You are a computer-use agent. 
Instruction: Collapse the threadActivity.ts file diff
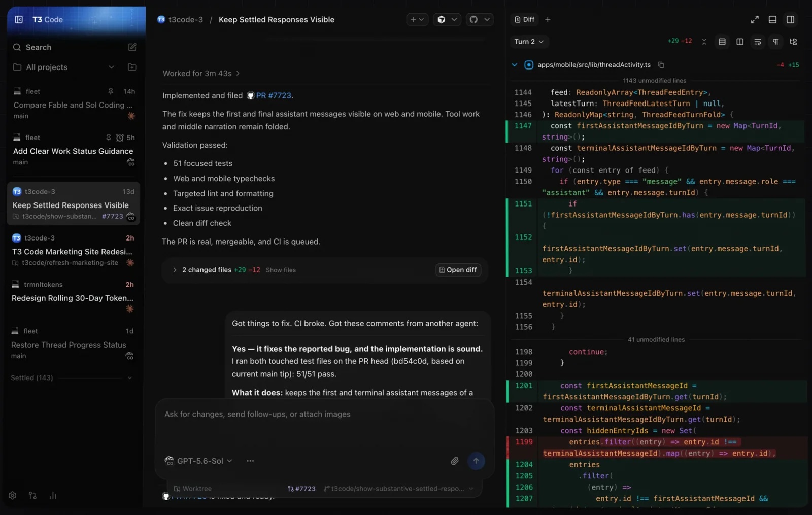(x=514, y=65)
